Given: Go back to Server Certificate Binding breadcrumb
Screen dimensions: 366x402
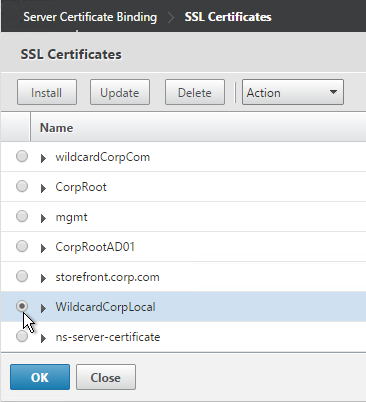Looking at the screenshot, I should [x=90, y=17].
